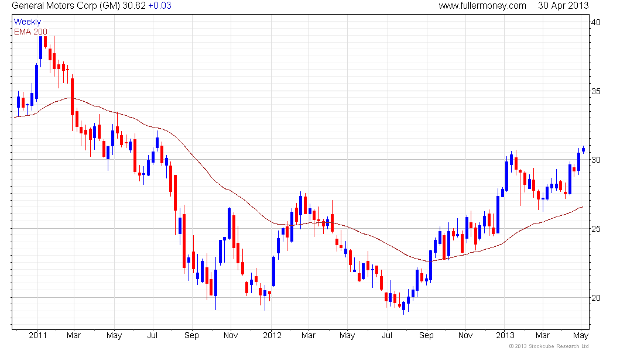Click the General Motors Corp (GM) title

66,6
